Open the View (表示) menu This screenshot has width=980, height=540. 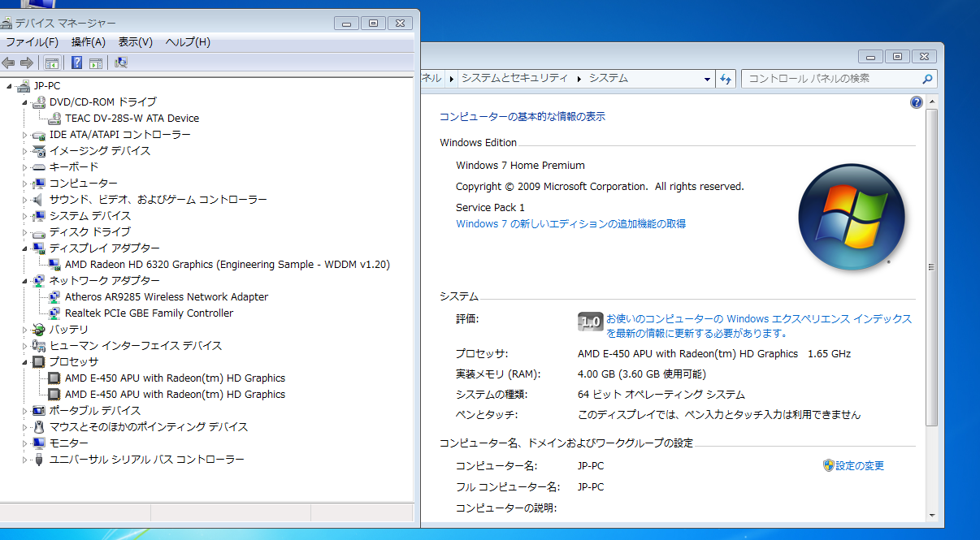(x=136, y=42)
